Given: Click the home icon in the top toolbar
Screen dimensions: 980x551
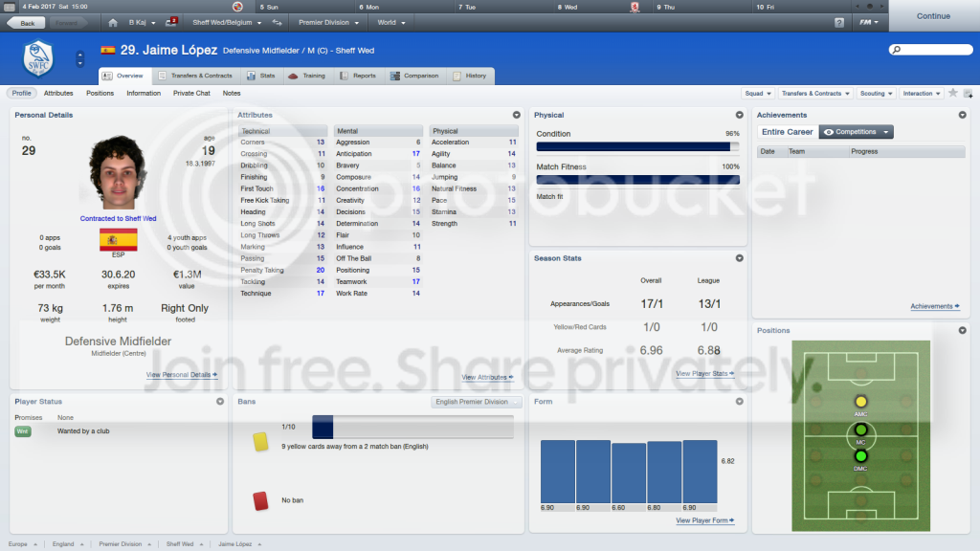Looking at the screenshot, I should [x=113, y=23].
